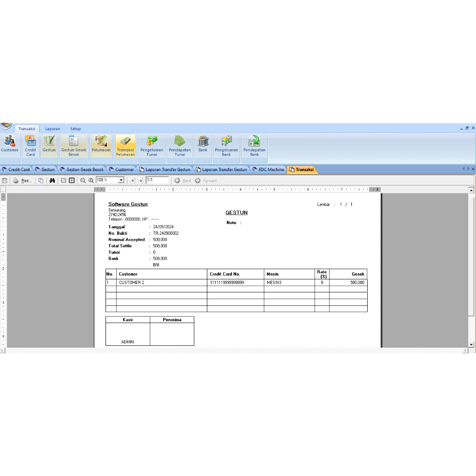Click the Forward text button
The image size is (476, 476).
coord(210,181)
